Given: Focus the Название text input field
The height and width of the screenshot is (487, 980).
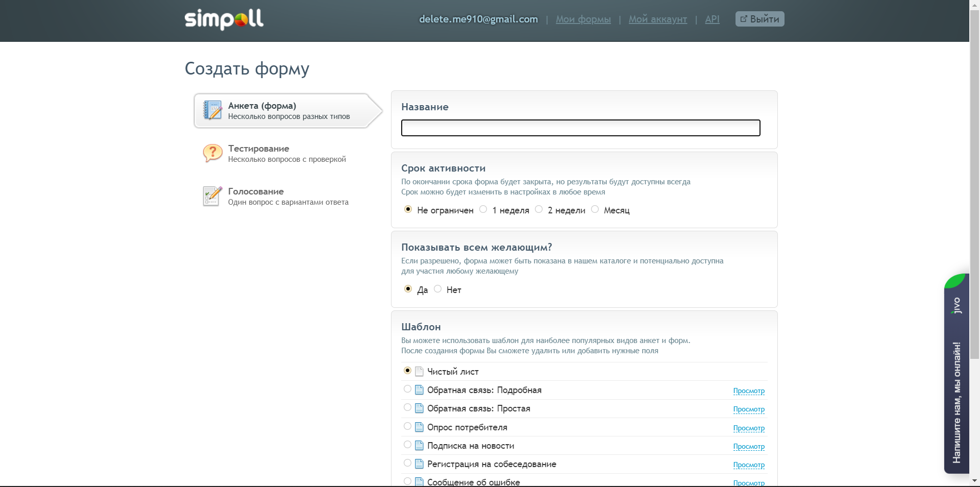Looking at the screenshot, I should click(x=580, y=128).
